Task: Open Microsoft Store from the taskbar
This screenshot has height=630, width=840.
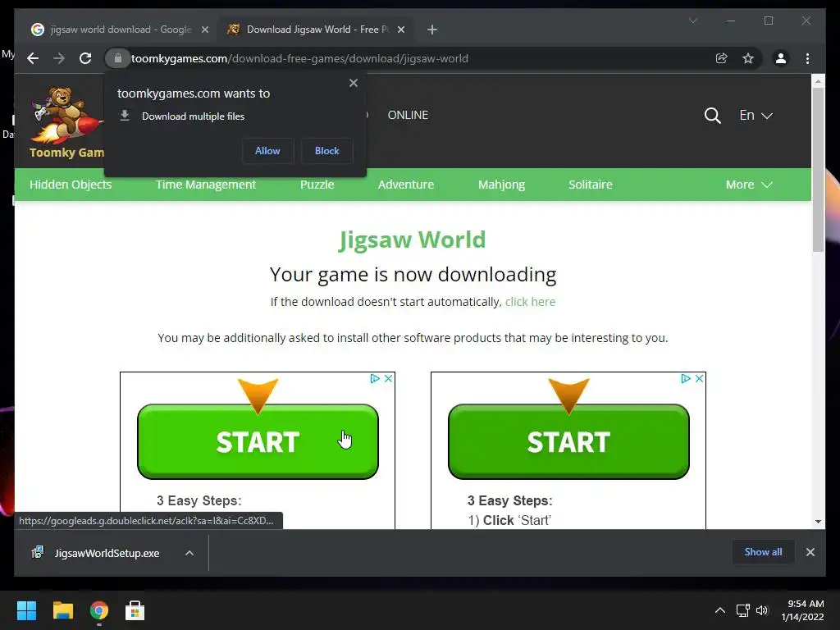Action: click(x=135, y=610)
